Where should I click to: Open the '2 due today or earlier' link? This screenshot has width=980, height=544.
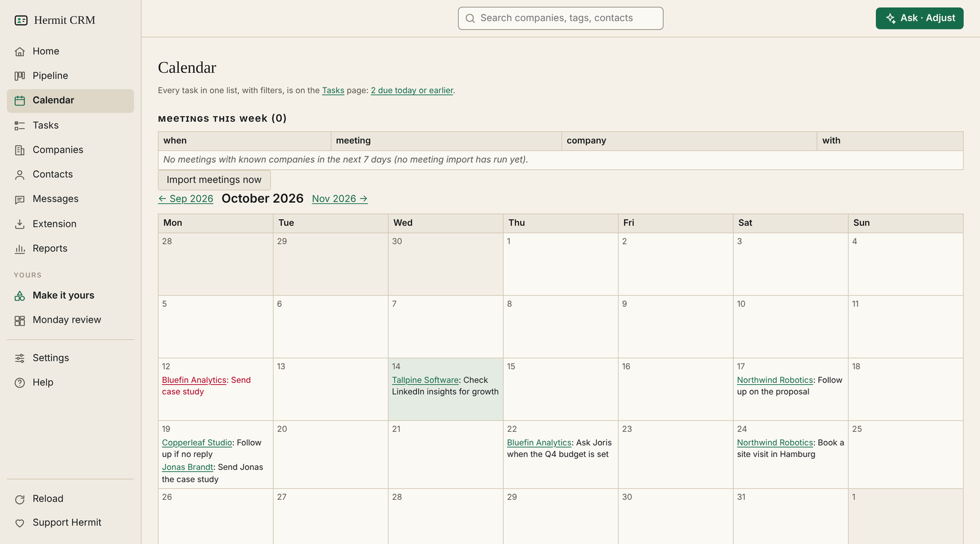(412, 91)
